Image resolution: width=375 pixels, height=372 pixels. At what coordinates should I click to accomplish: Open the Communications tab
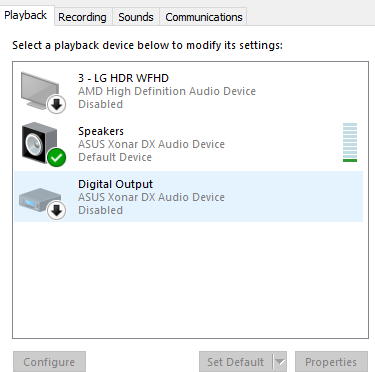click(x=204, y=17)
